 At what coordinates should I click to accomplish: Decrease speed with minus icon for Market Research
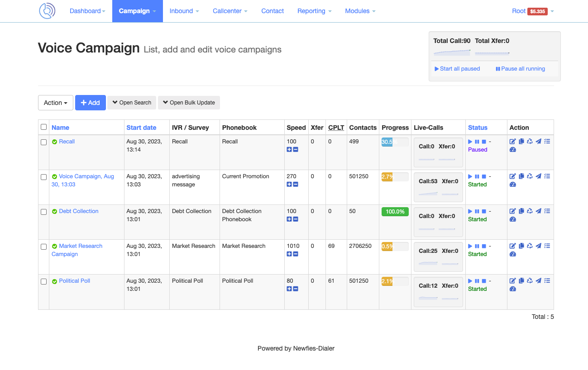(296, 254)
